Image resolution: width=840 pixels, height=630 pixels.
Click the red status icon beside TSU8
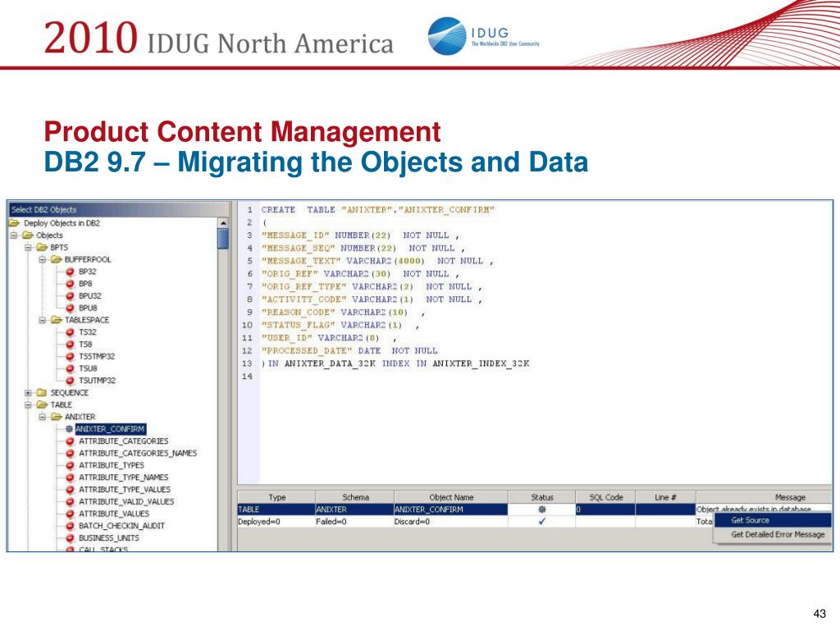pyautogui.click(x=70, y=368)
